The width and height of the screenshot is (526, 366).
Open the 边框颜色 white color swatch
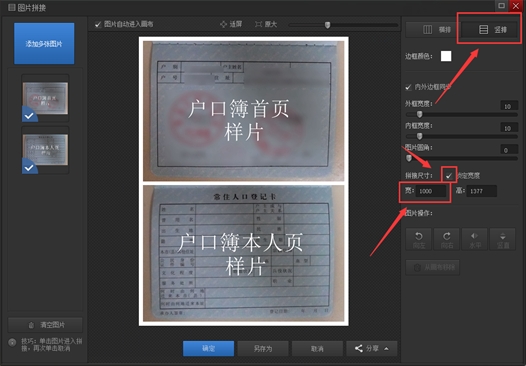(446, 56)
